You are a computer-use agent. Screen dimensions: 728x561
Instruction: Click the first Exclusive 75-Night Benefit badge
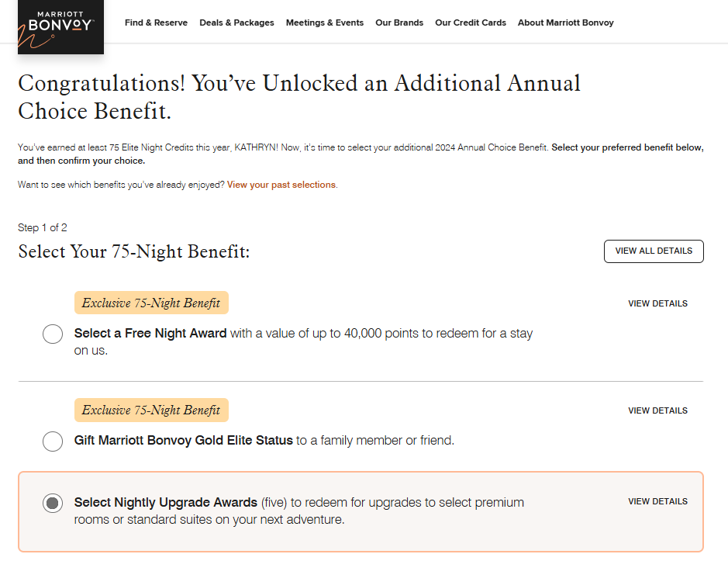coord(151,303)
